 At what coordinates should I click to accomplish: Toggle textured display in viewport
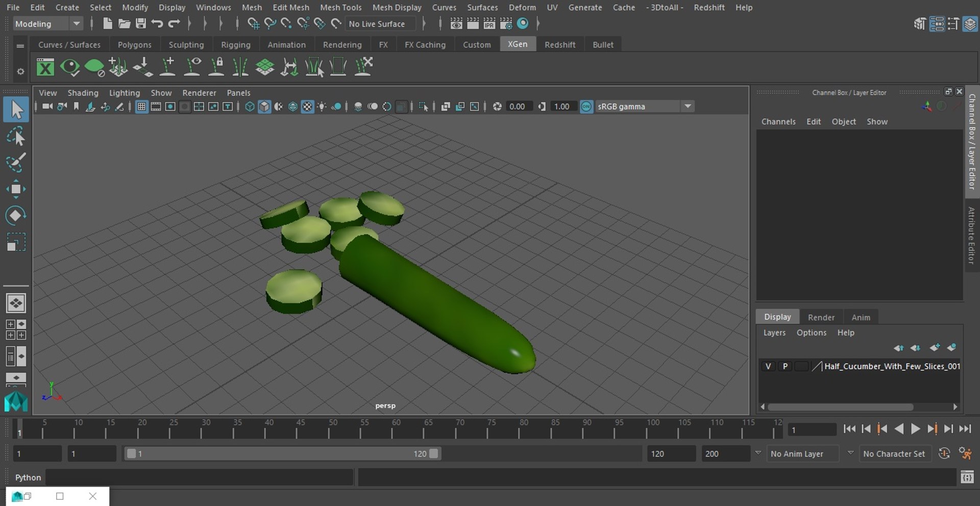click(x=307, y=106)
